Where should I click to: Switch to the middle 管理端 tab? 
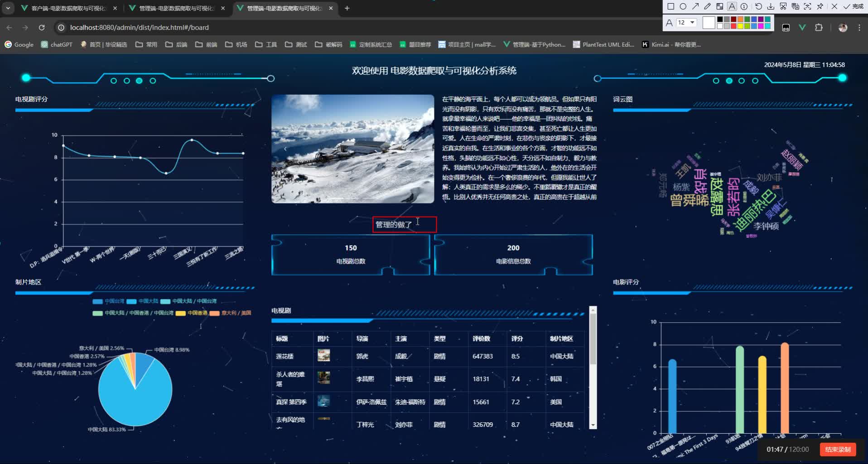click(x=177, y=8)
